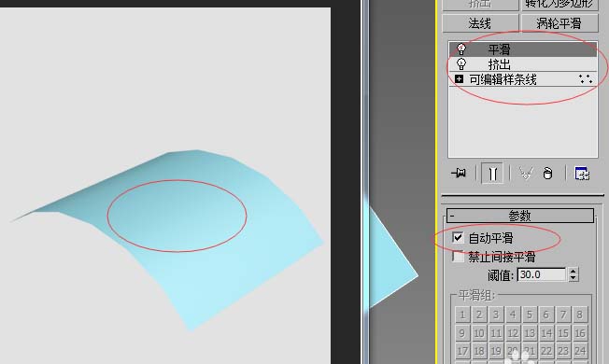The image size is (609, 364).
Task: Select smoothing group 13
Action: click(x=530, y=332)
